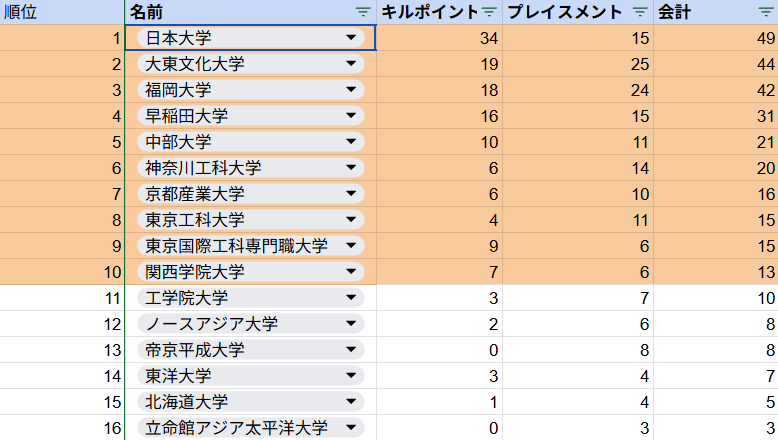The width and height of the screenshot is (778, 440).
Task: Click the 日本大学 name chip
Action: point(251,38)
